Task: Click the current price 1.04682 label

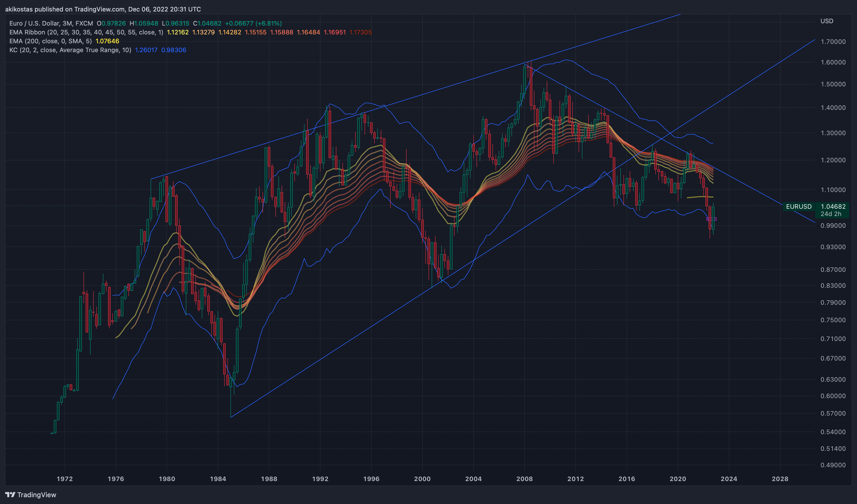Action: click(x=833, y=207)
